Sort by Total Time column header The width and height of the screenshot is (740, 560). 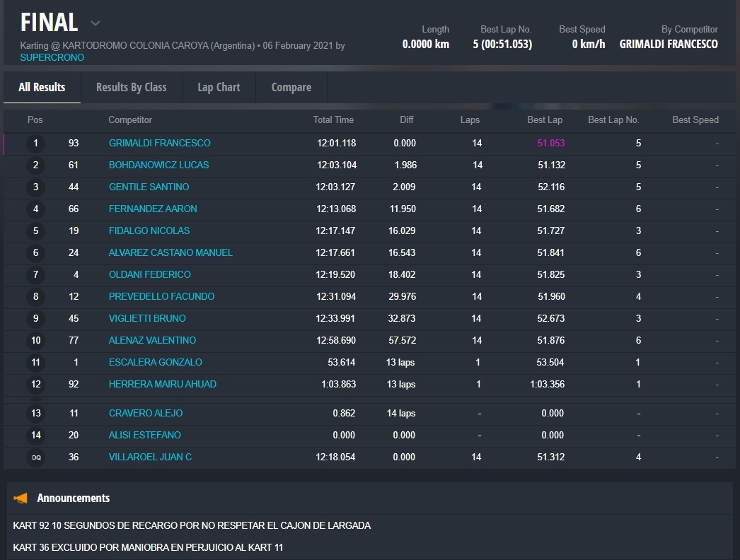(x=333, y=120)
